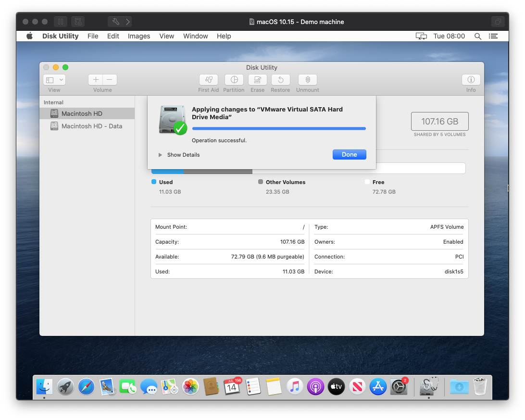Open Launchpad from the Dock
The width and height of the screenshot is (525, 420).
65,387
